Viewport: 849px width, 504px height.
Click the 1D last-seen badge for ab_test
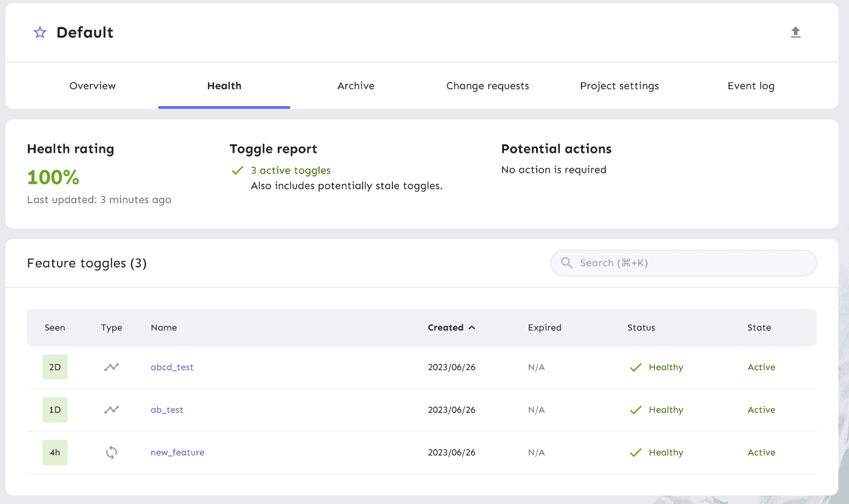pos(55,410)
